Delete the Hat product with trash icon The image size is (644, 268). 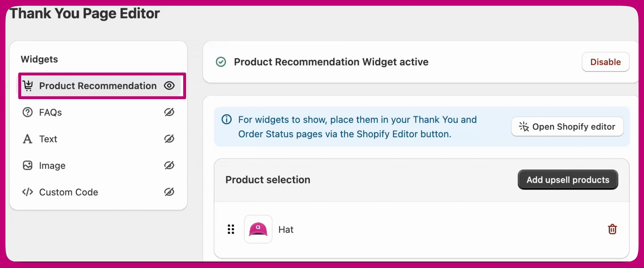click(612, 229)
